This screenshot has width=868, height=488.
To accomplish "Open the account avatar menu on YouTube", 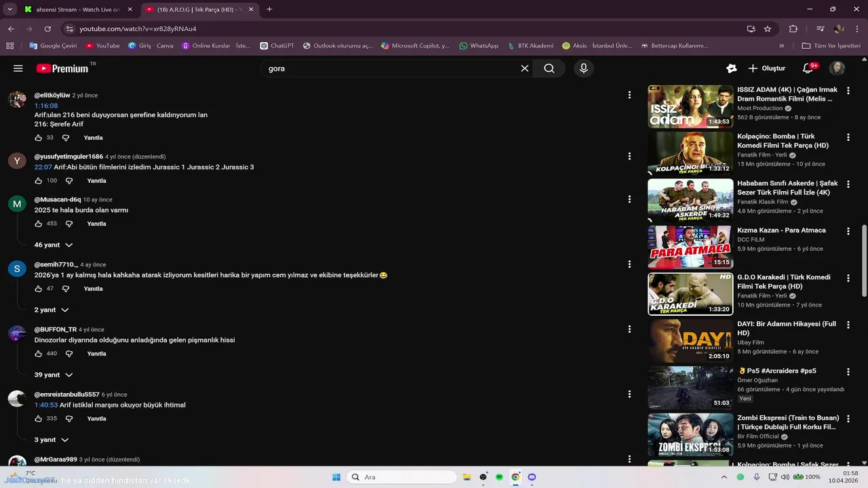I will pyautogui.click(x=837, y=68).
